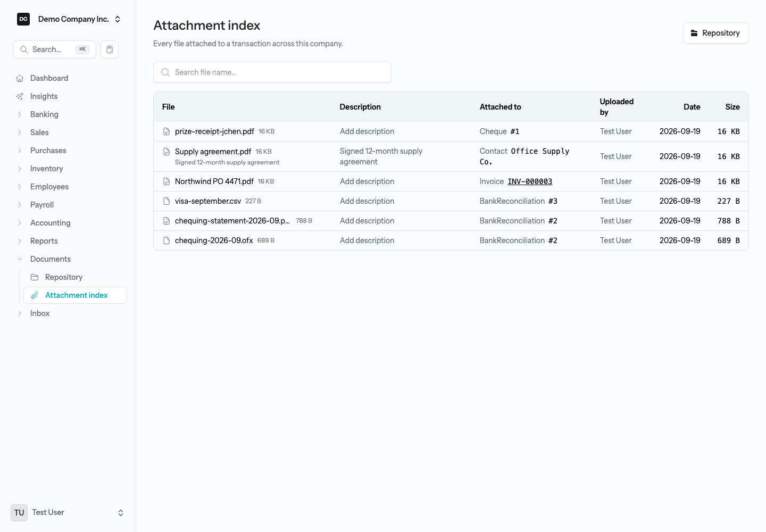Click the Repository button at top right
The image size is (766, 532).
point(715,33)
